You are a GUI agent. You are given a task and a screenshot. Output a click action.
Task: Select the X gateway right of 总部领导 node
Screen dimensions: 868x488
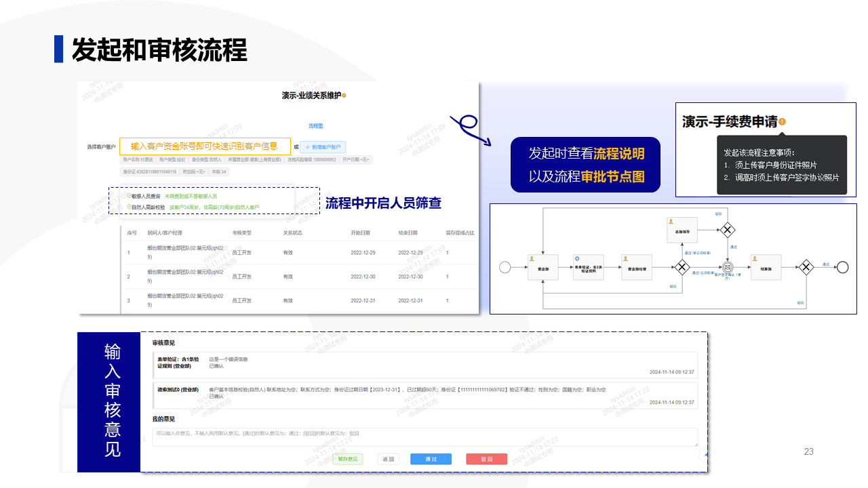coord(728,230)
